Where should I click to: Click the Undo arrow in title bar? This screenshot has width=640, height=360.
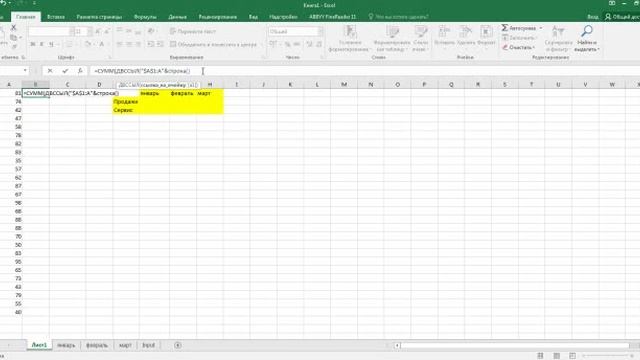click(x=3, y=3)
